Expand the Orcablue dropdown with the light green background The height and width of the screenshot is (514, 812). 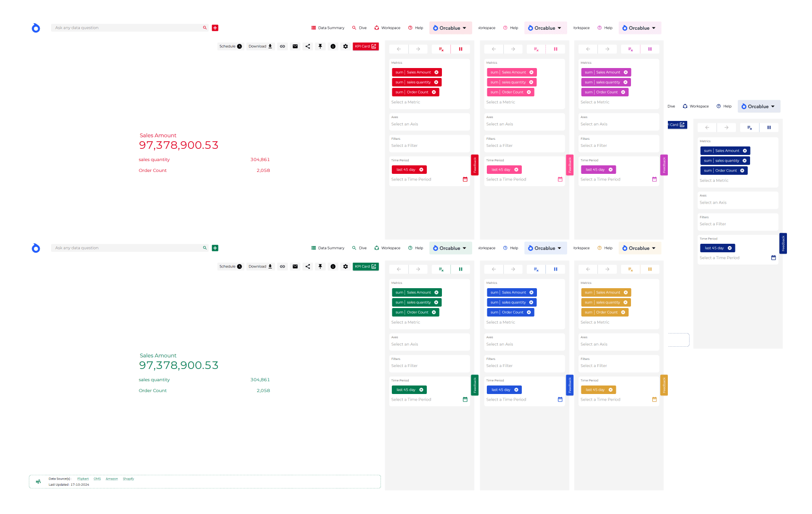(x=450, y=248)
